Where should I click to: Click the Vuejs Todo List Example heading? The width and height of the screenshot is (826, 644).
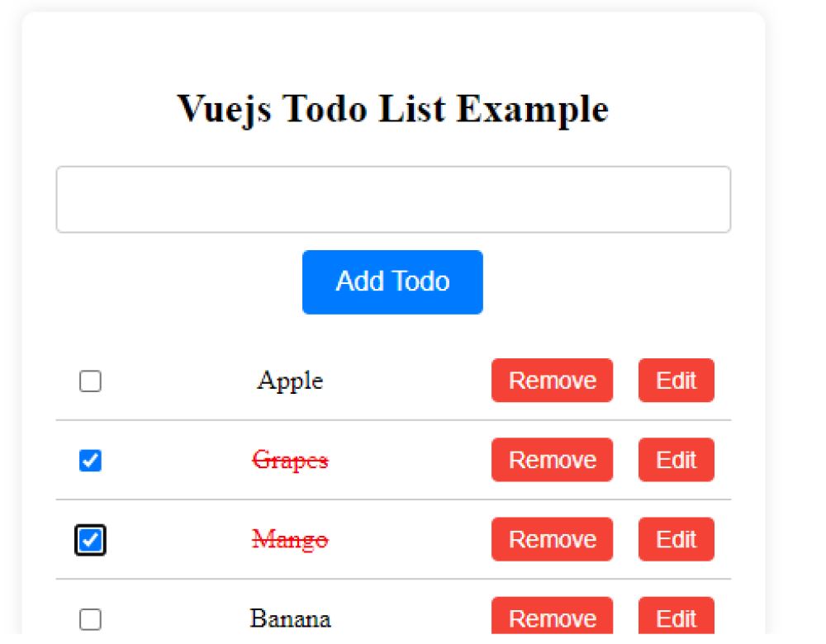[x=393, y=109]
